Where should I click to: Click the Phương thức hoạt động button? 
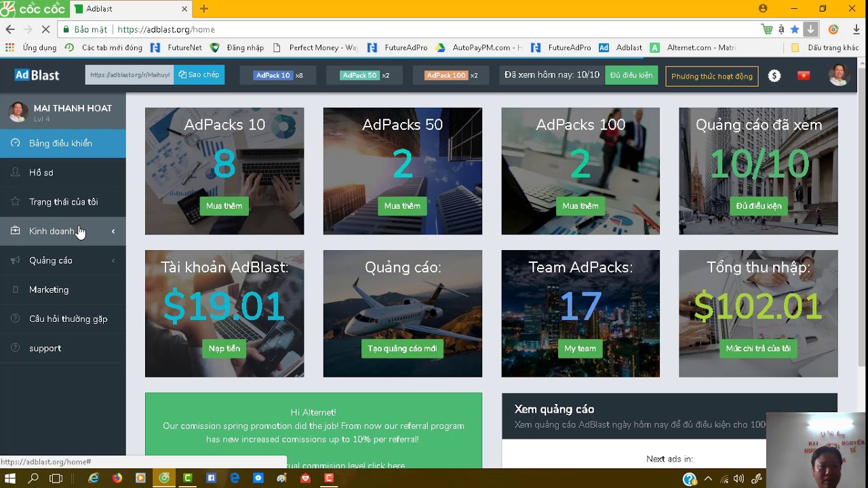(x=712, y=76)
